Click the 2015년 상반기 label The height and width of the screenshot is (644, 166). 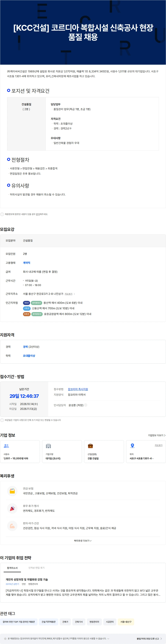[x=12, y=584]
